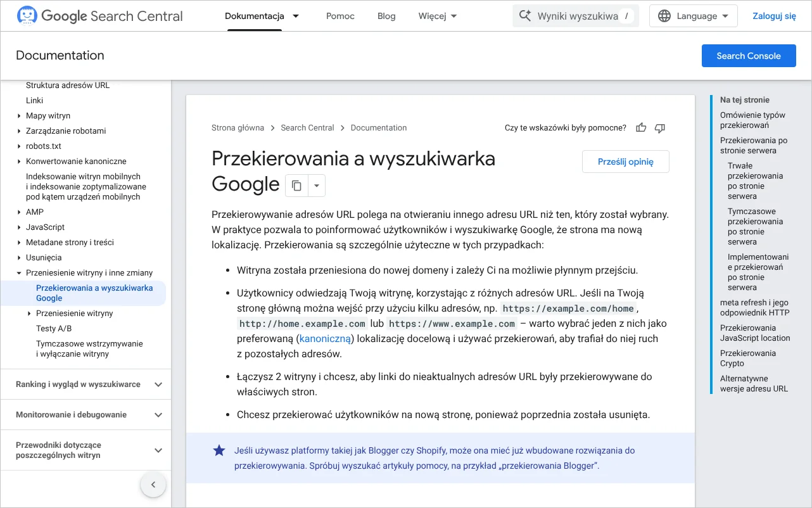Screen dimensions: 812x508
Task: Open the dropdown arrow next to the copy icon
Action: [317, 186]
